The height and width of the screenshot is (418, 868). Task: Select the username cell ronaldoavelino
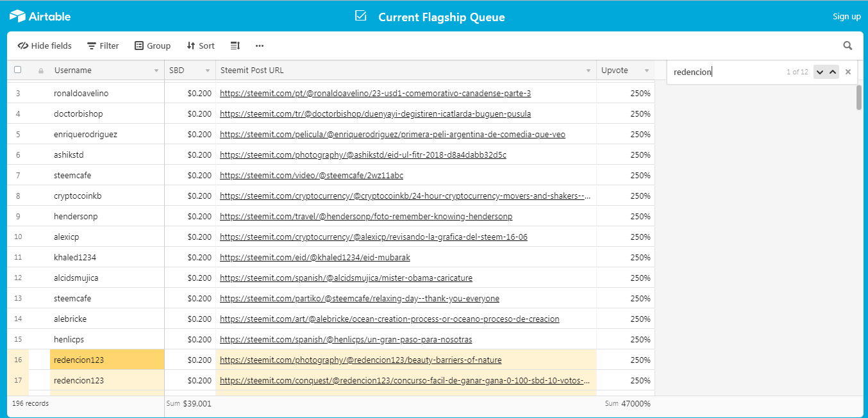pos(107,94)
